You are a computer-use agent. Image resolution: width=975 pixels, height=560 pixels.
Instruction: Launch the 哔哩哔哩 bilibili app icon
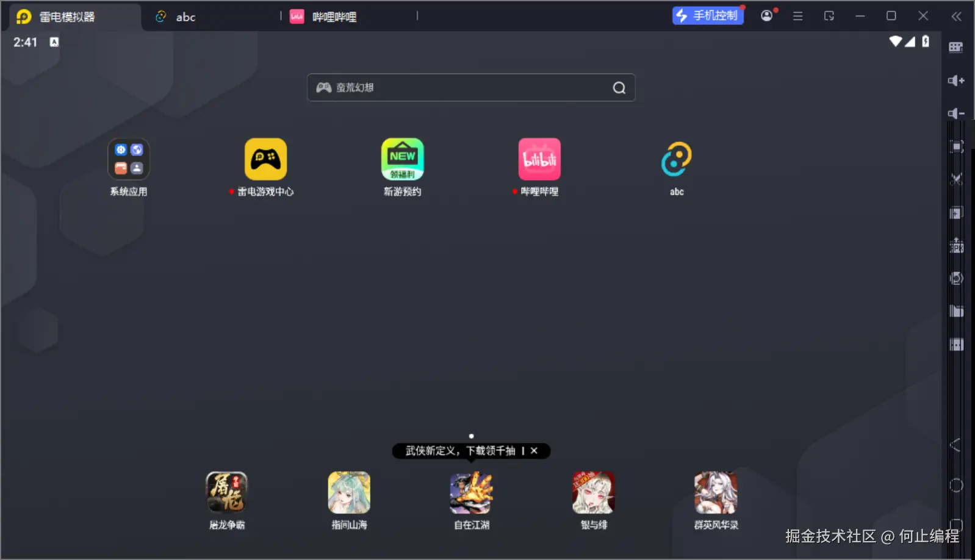point(539,159)
